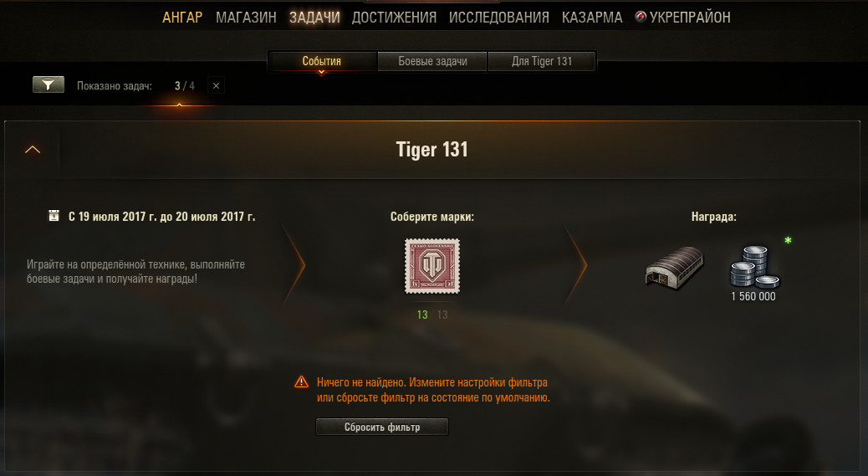The image size is (868, 476).
Task: Click the orange warning triangle icon
Action: [301, 381]
